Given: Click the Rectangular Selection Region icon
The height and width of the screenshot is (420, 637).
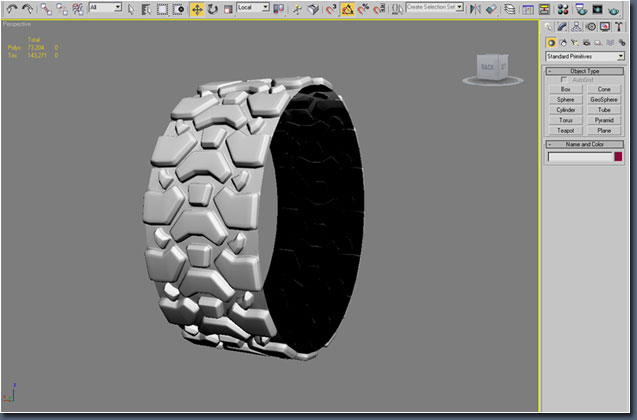Looking at the screenshot, I should point(162,9).
